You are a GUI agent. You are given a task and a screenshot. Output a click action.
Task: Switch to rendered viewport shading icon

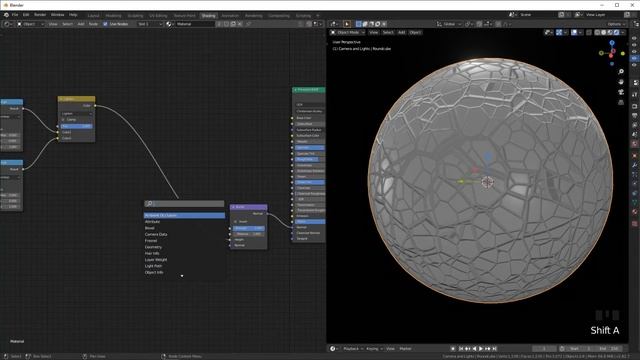point(617,32)
